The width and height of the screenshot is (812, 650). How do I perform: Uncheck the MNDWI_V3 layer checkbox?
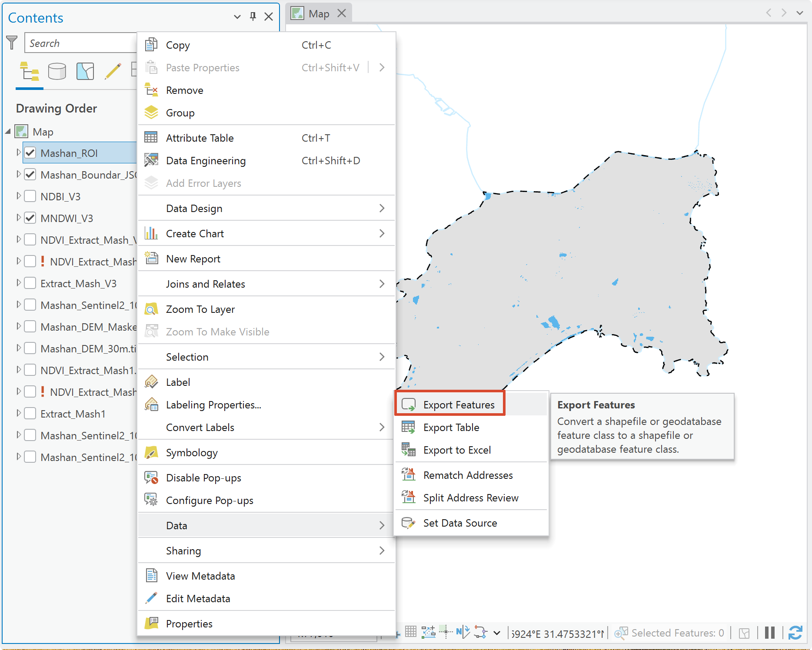click(30, 218)
